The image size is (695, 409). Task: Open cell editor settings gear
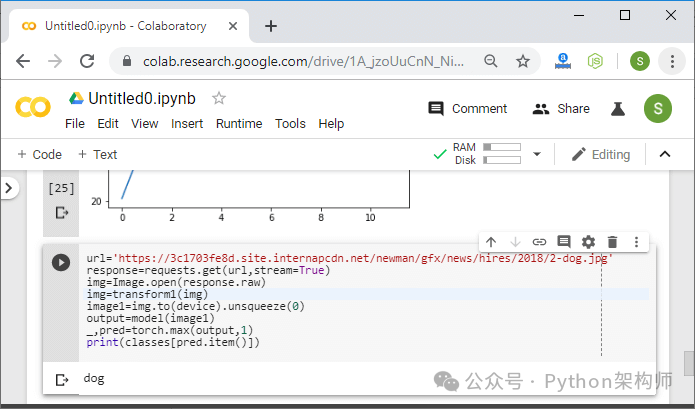[x=588, y=242]
